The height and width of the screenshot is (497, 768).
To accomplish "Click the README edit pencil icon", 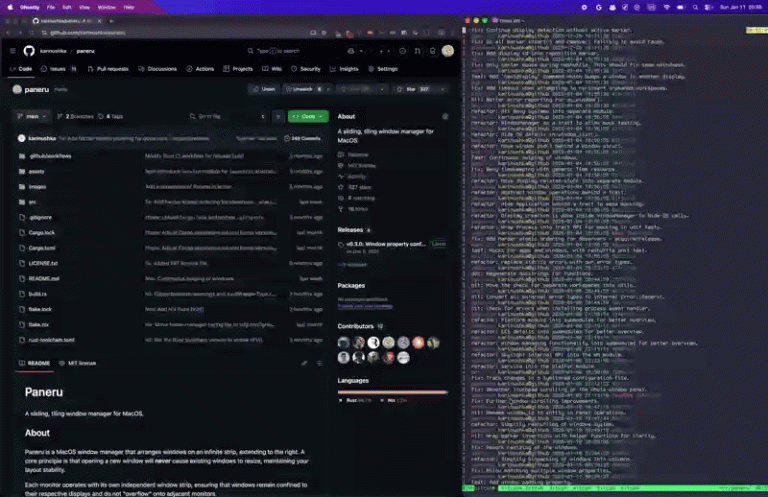I will pyautogui.click(x=304, y=363).
